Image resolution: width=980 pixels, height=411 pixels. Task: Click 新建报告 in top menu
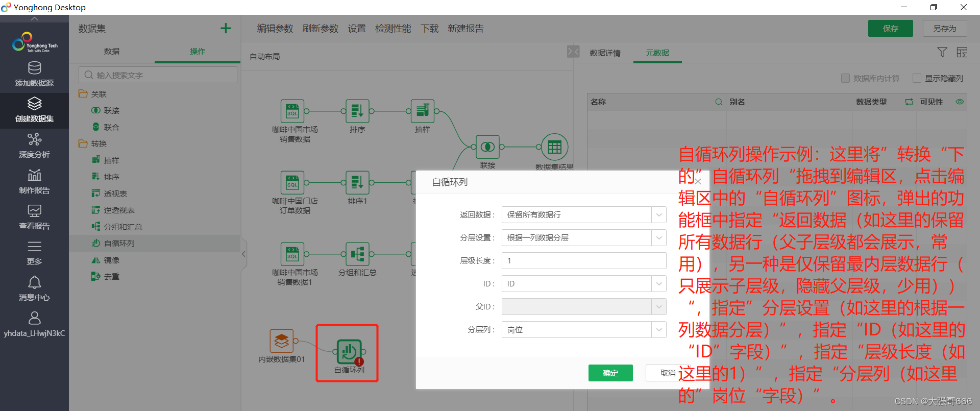465,29
